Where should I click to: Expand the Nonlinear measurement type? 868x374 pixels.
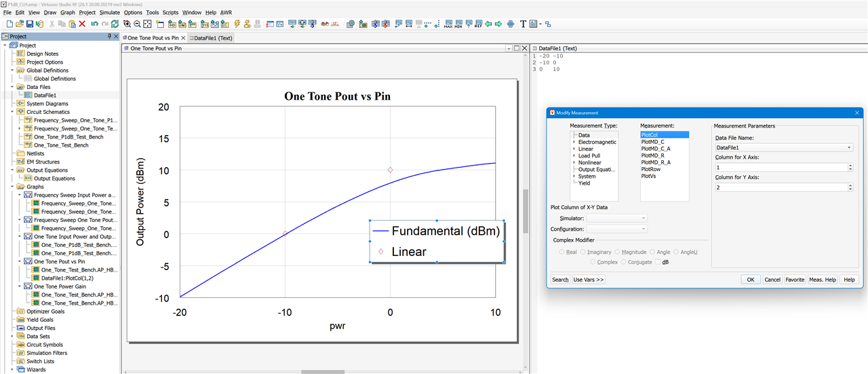pos(574,163)
